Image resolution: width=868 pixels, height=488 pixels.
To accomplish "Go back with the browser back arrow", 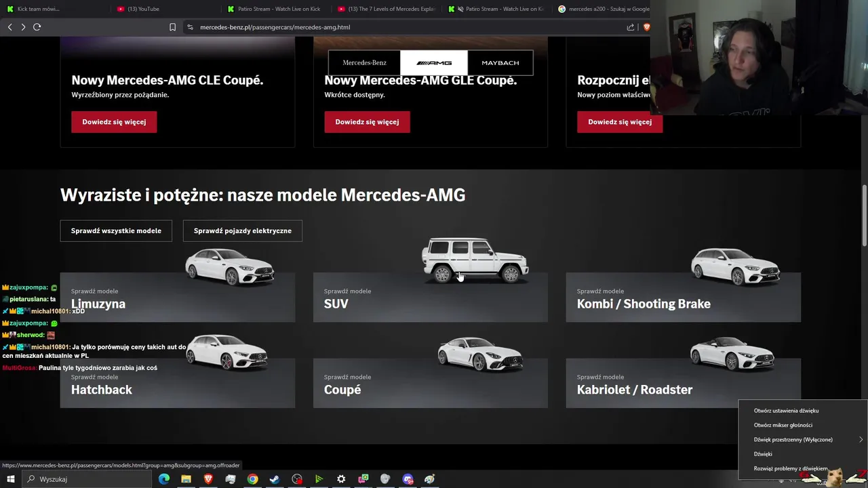I will 9,27.
